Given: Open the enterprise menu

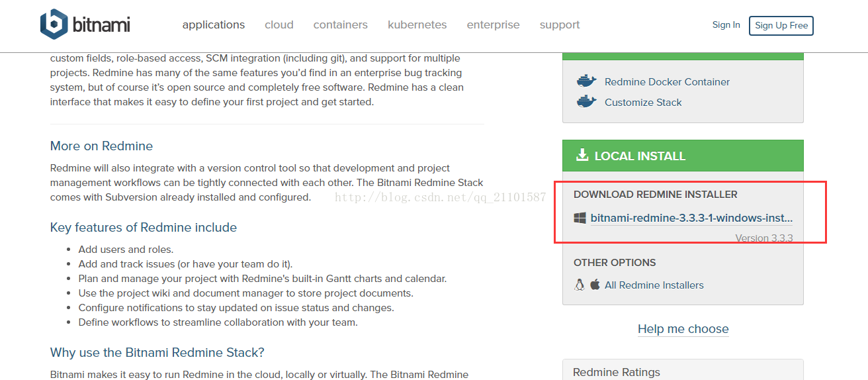Looking at the screenshot, I should [494, 24].
